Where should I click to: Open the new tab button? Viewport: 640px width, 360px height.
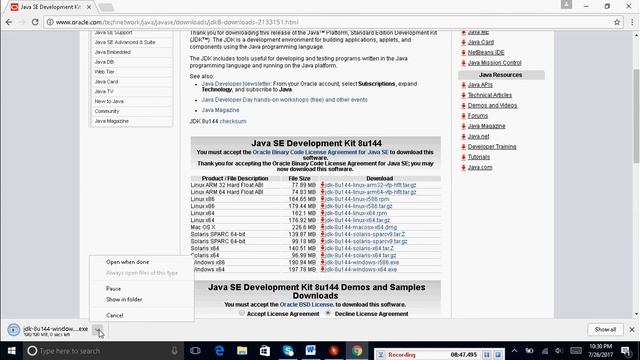click(106, 7)
